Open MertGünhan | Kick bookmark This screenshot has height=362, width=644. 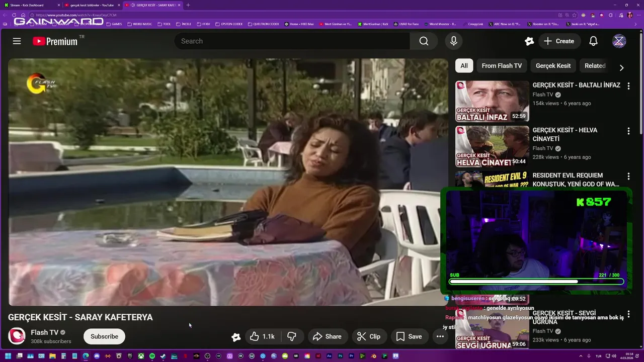pos(373,24)
